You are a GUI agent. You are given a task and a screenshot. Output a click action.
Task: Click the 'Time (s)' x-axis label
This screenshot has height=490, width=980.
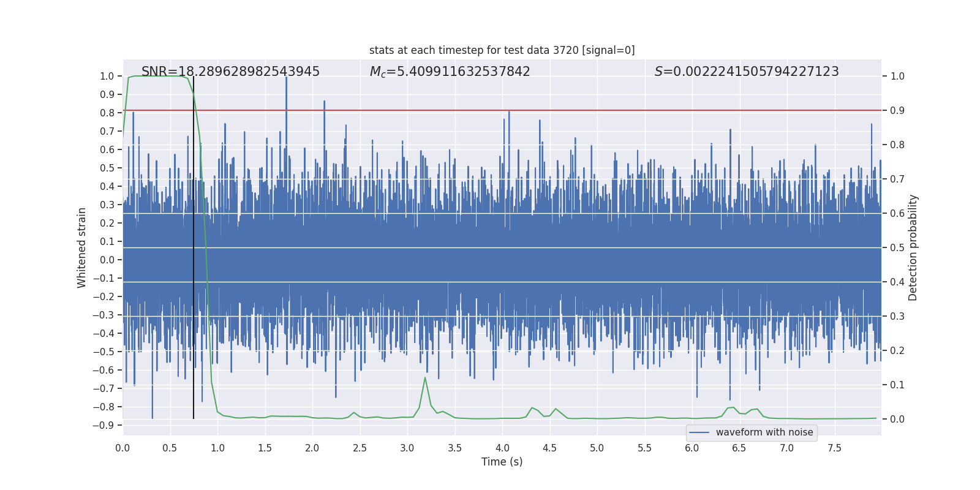pos(502,462)
